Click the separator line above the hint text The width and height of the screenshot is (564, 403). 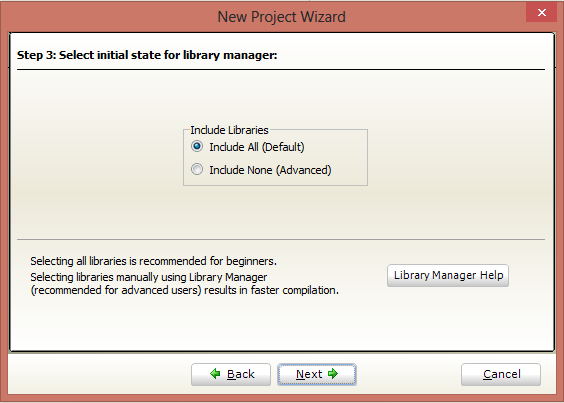pyautogui.click(x=281, y=239)
